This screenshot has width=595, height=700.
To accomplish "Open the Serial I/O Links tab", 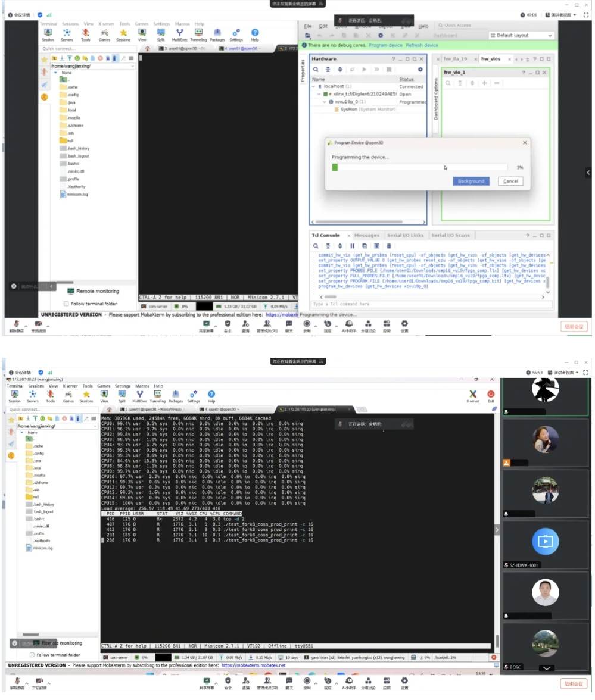I will (405, 235).
